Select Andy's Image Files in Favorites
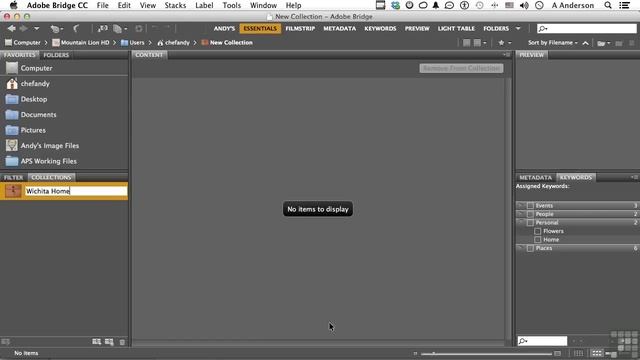Screen dimensions: 640x360 (64, 145)
